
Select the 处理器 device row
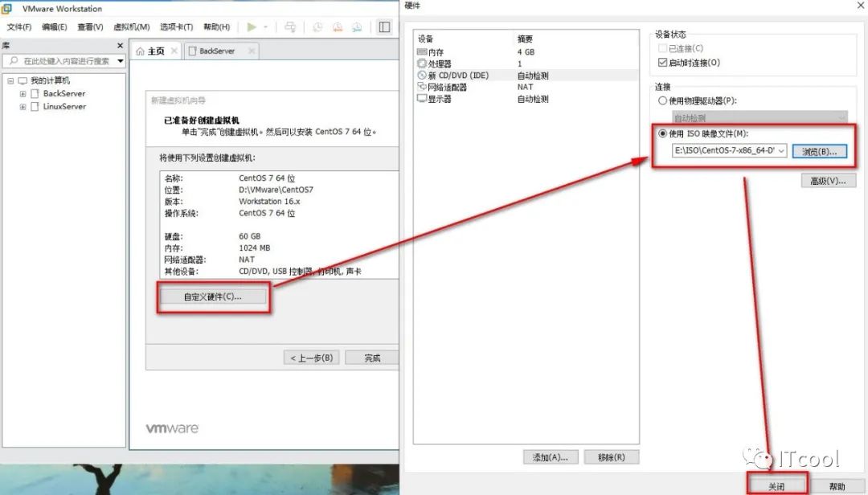tap(526, 63)
